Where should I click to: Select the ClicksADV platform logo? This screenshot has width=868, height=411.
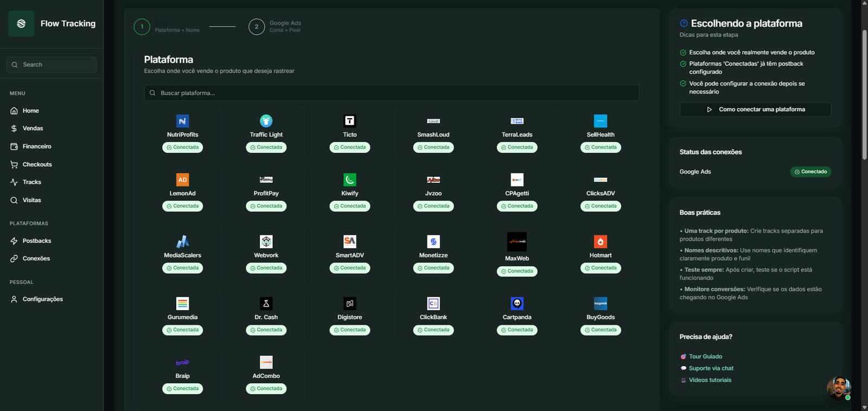click(x=601, y=179)
